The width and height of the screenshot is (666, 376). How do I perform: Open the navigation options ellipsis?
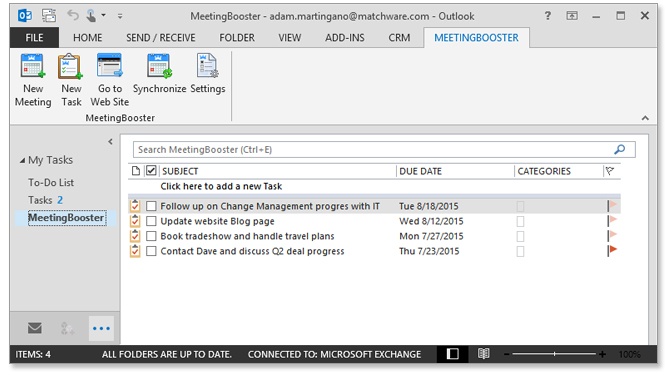[101, 328]
